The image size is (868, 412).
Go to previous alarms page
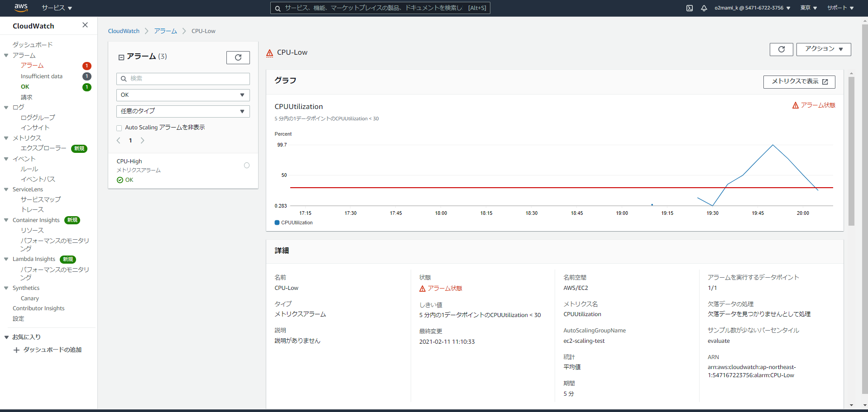pos(119,141)
